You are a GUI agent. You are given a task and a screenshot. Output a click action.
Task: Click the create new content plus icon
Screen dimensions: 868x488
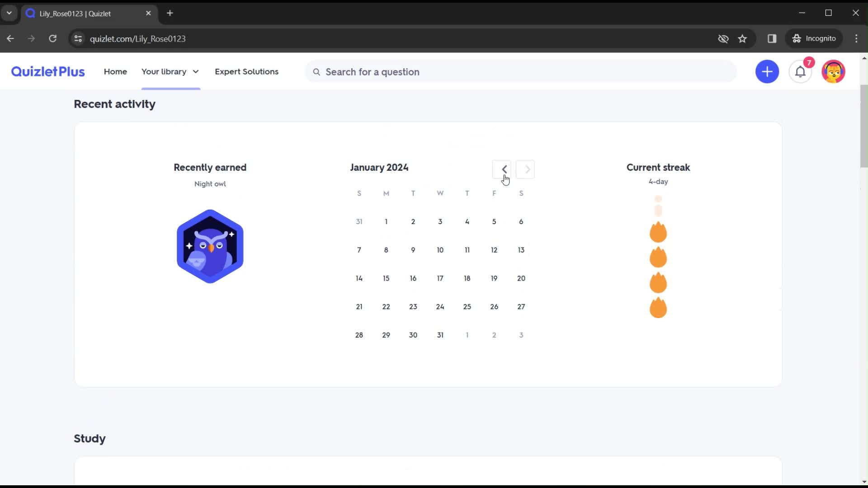click(767, 71)
